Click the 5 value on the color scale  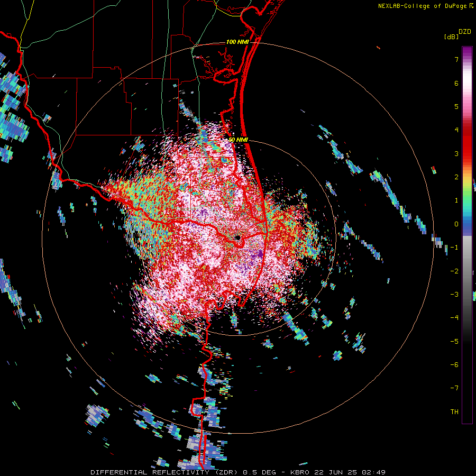click(456, 106)
